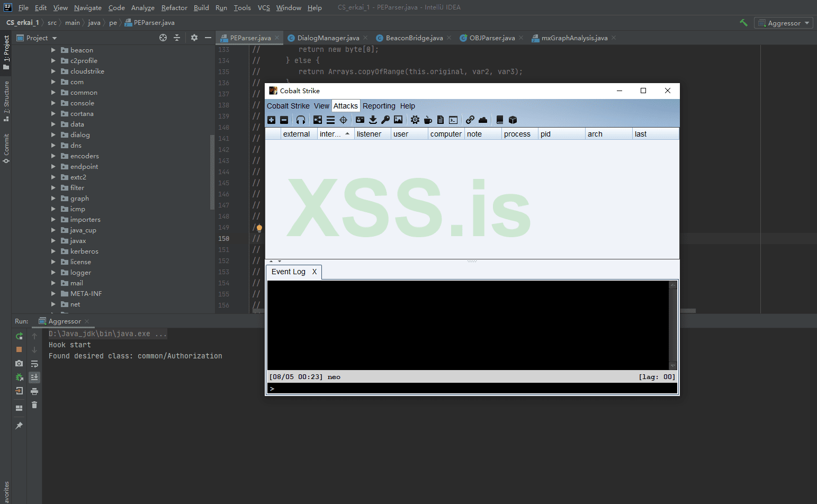
Task: Stop the running Aggressor process
Action: coord(19,349)
